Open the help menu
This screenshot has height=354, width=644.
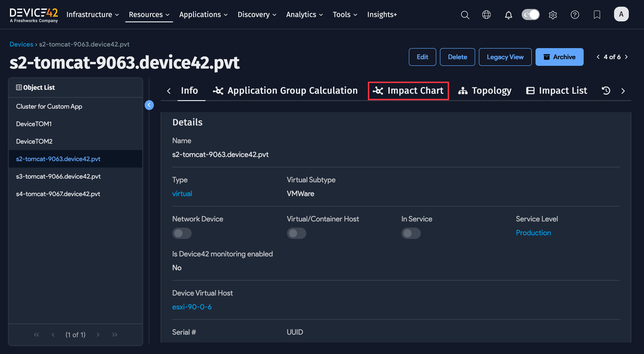click(575, 15)
